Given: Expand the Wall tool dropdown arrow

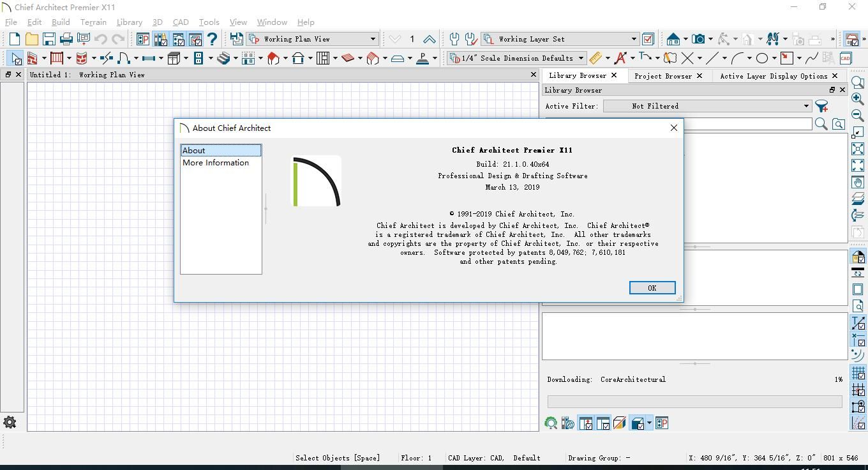Looking at the screenshot, I should pyautogui.click(x=44, y=58).
